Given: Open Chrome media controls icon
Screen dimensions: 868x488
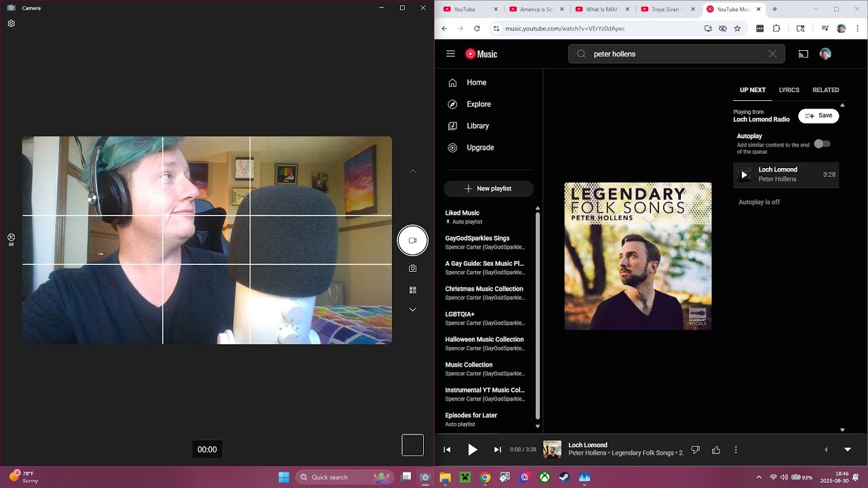Looking at the screenshot, I should 825,28.
